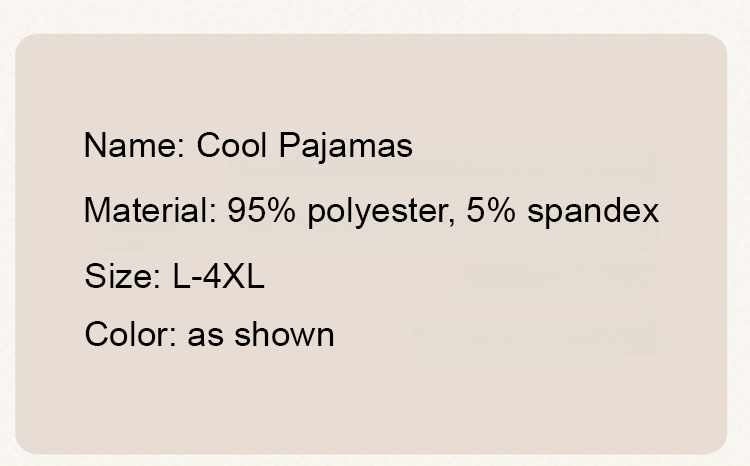Click the "Color:" label
The width and height of the screenshot is (750, 466).
tap(131, 334)
